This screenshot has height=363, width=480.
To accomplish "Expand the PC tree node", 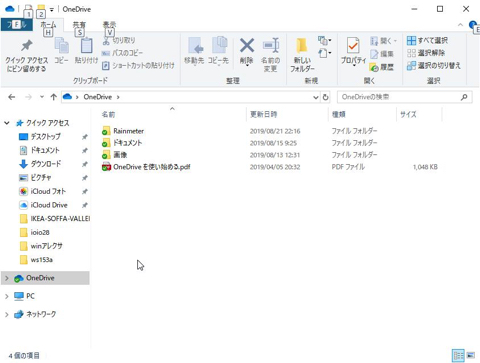I will (7, 296).
